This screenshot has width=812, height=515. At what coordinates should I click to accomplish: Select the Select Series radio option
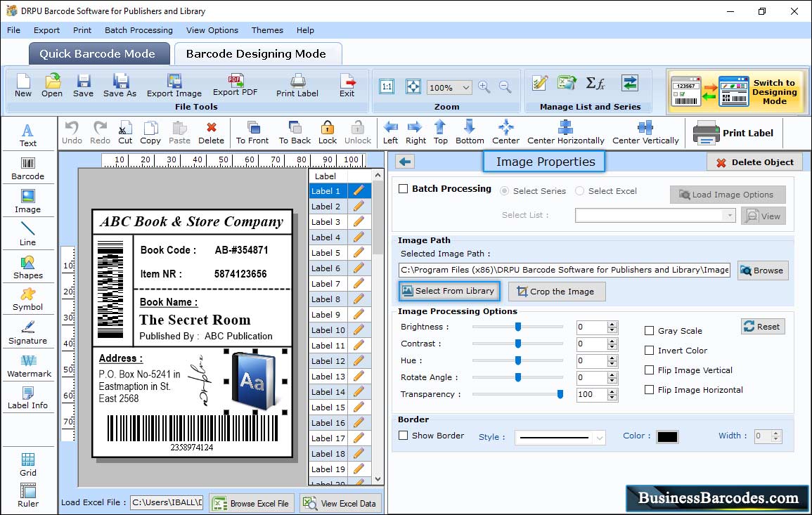[504, 191]
